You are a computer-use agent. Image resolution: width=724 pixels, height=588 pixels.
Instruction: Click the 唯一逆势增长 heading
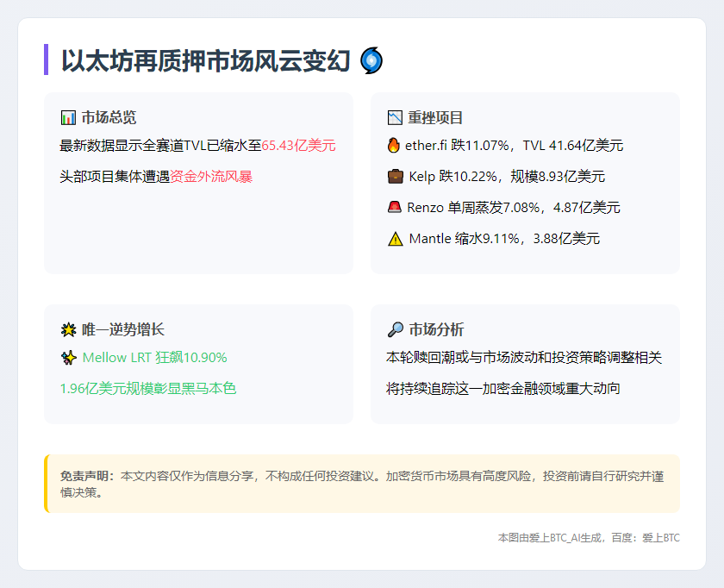123,330
